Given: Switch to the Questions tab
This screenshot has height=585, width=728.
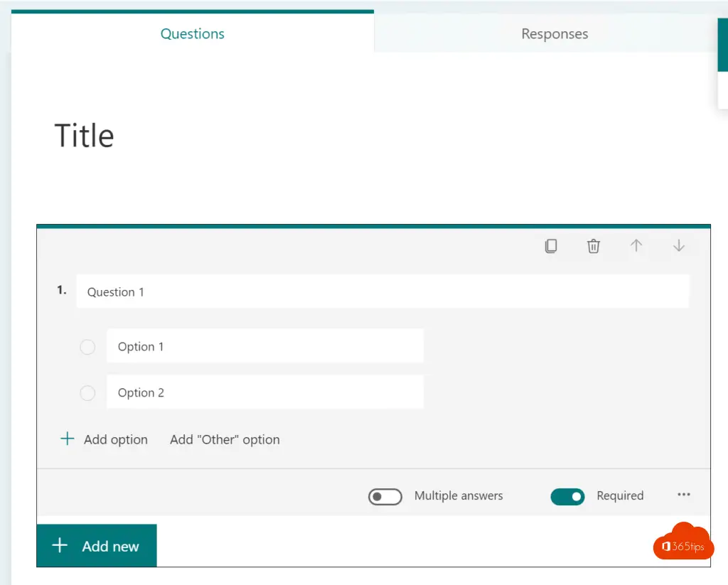Looking at the screenshot, I should pos(193,33).
